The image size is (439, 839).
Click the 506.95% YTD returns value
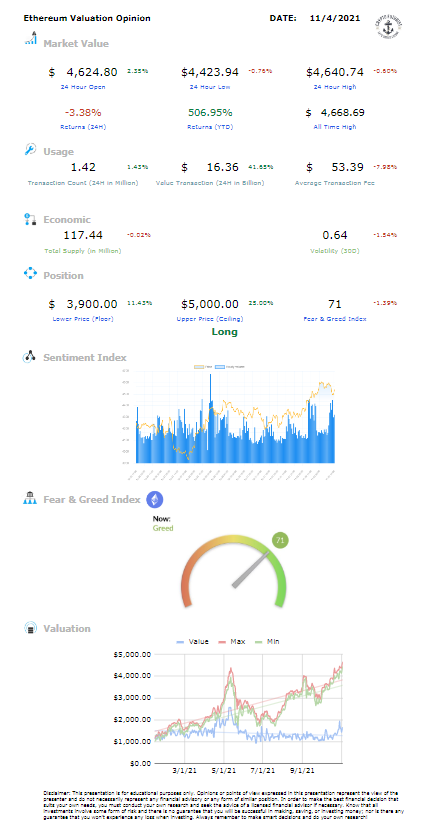click(x=210, y=112)
